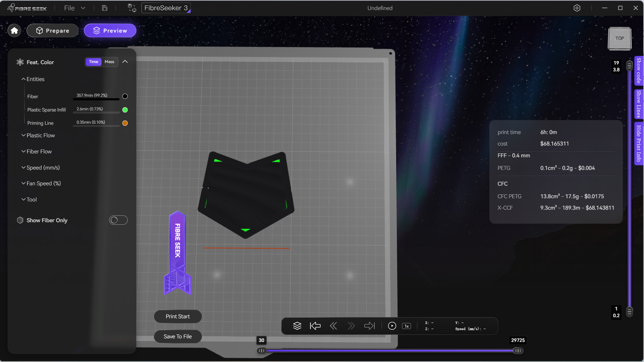Jump to first step of playback
This screenshot has height=362, width=644.
pyautogui.click(x=315, y=326)
